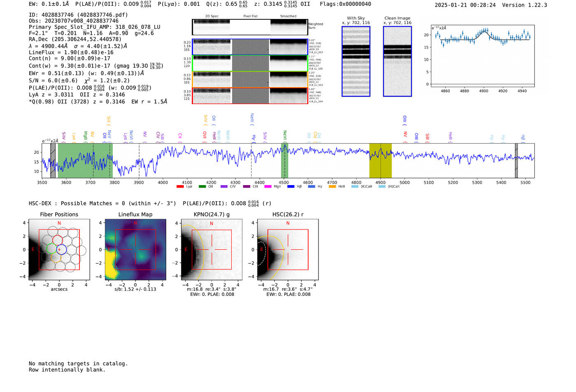Image resolution: width=576 pixels, height=392 pixels.
Task: Click the Obs: 20230707v008_4028837746 line
Action: coord(74,21)
